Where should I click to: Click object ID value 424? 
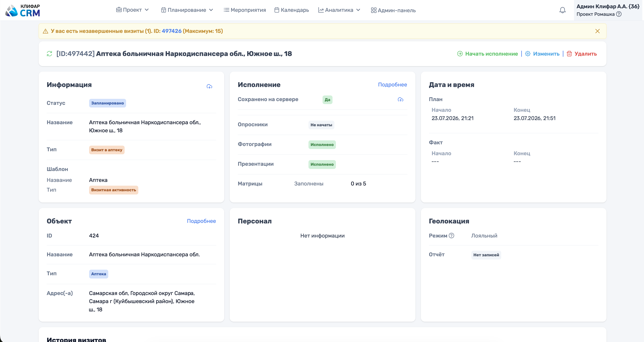coord(94,236)
